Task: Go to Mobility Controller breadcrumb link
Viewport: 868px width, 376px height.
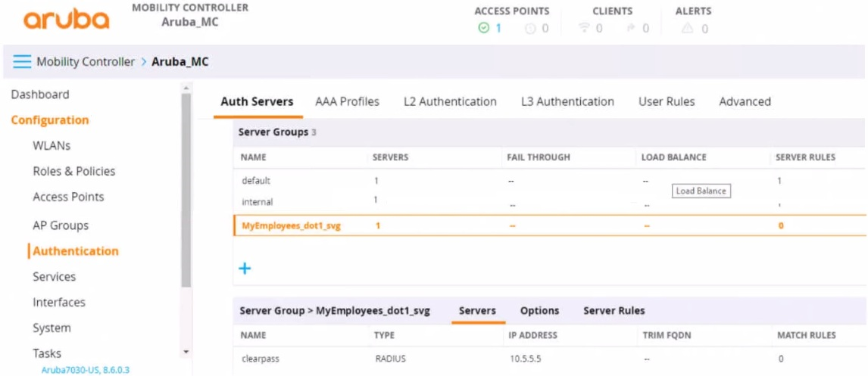Action: (x=86, y=62)
